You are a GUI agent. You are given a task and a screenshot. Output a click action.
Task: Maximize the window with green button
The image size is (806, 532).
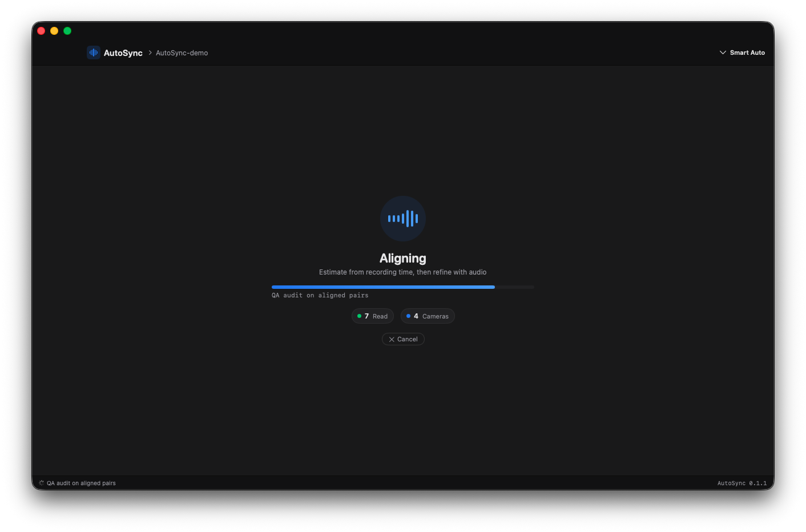(67, 31)
